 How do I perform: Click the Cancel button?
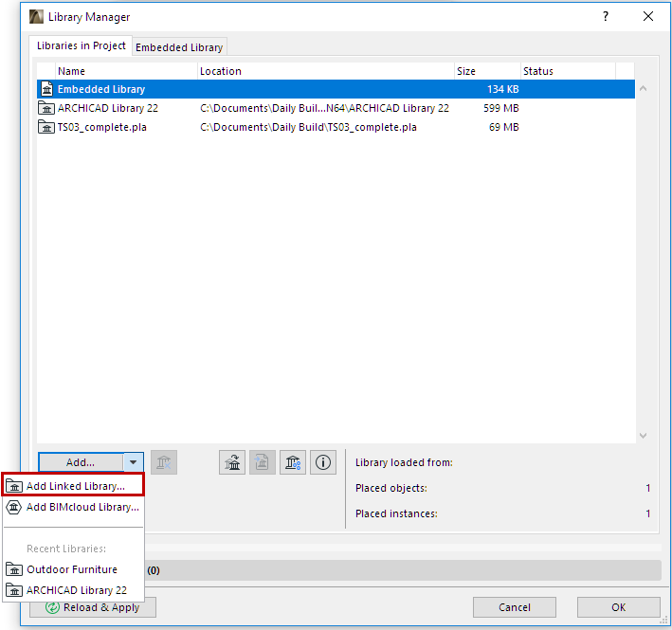coord(515,607)
